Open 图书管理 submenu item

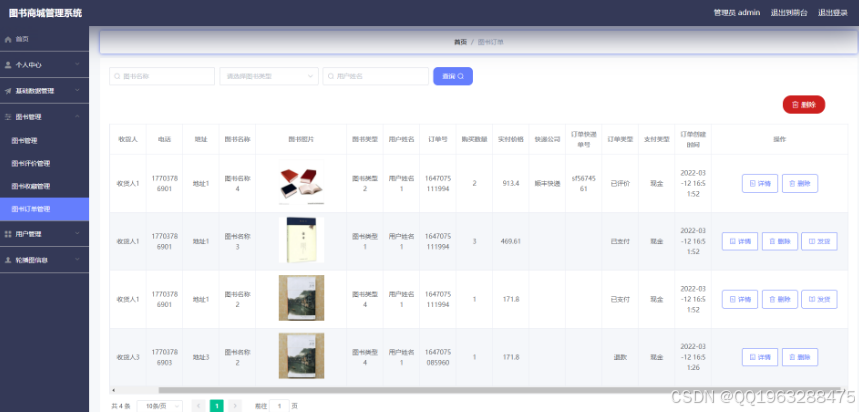pyautogui.click(x=44, y=141)
